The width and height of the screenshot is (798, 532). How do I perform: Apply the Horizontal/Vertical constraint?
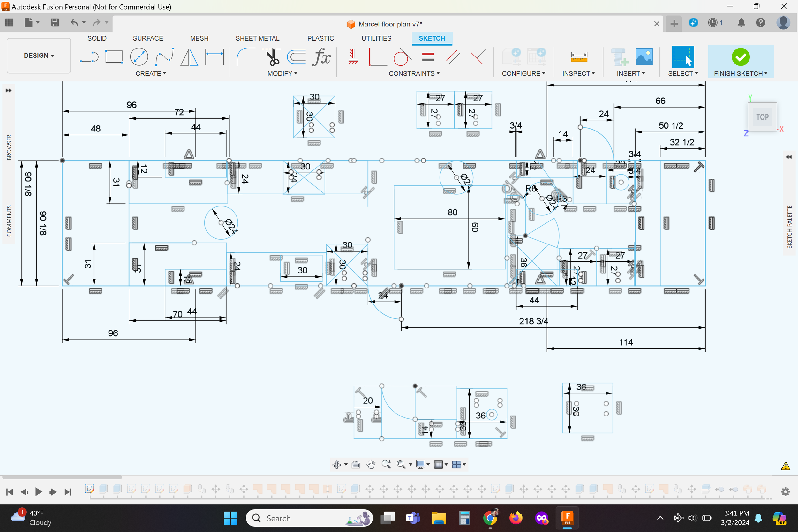[x=352, y=57]
